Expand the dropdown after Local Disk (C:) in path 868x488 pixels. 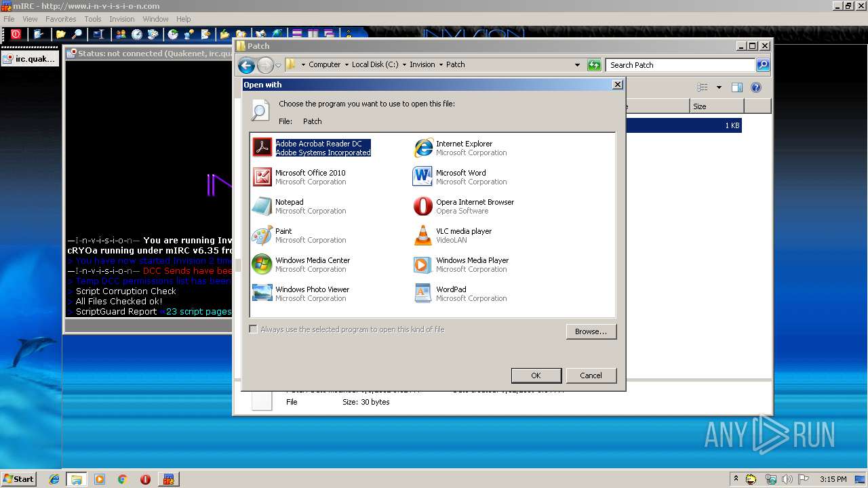[404, 65]
